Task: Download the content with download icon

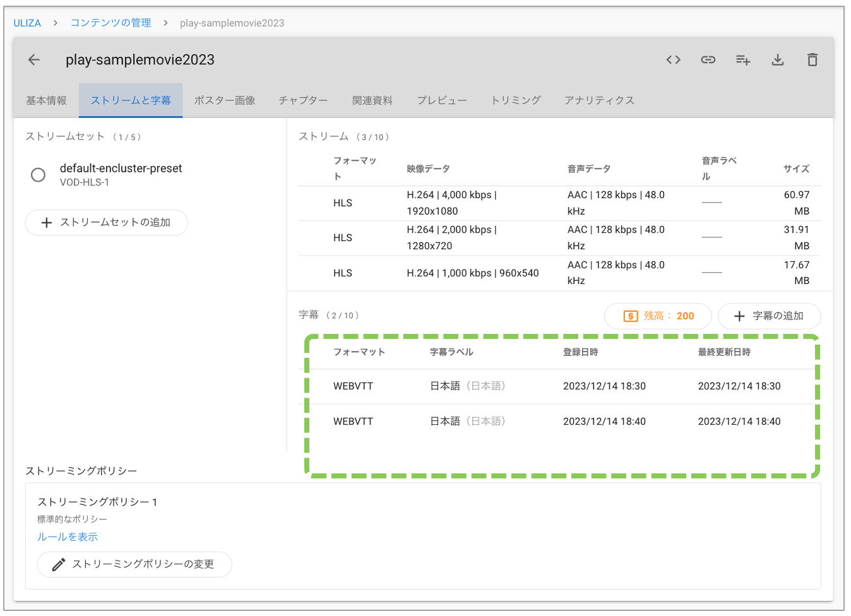Action: pos(778,60)
